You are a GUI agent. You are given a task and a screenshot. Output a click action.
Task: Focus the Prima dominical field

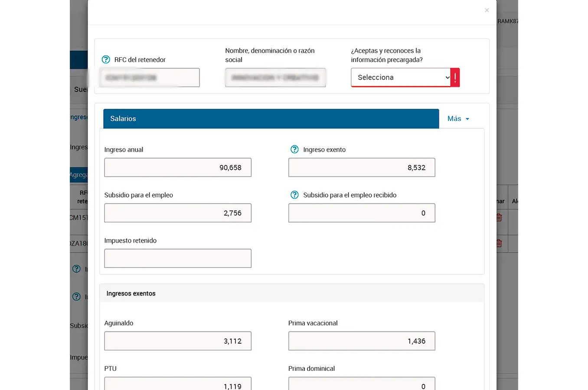click(362, 383)
